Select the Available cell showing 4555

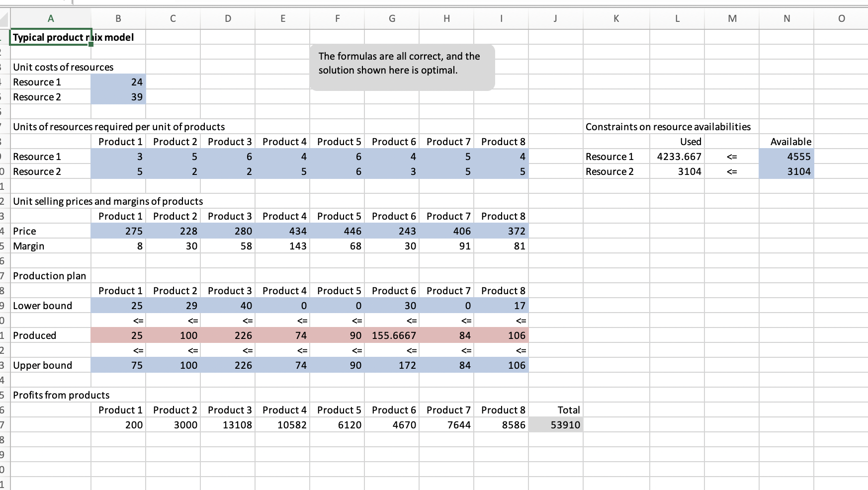[786, 157]
